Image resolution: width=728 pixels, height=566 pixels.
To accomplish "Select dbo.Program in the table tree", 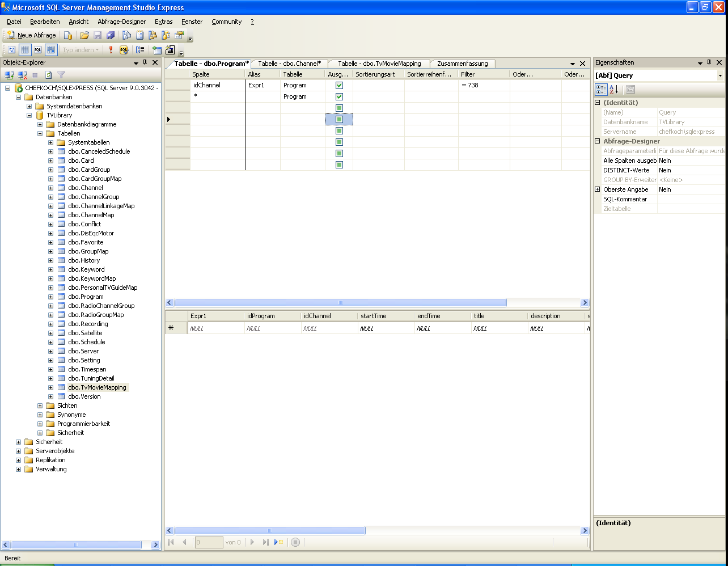I will (x=86, y=297).
